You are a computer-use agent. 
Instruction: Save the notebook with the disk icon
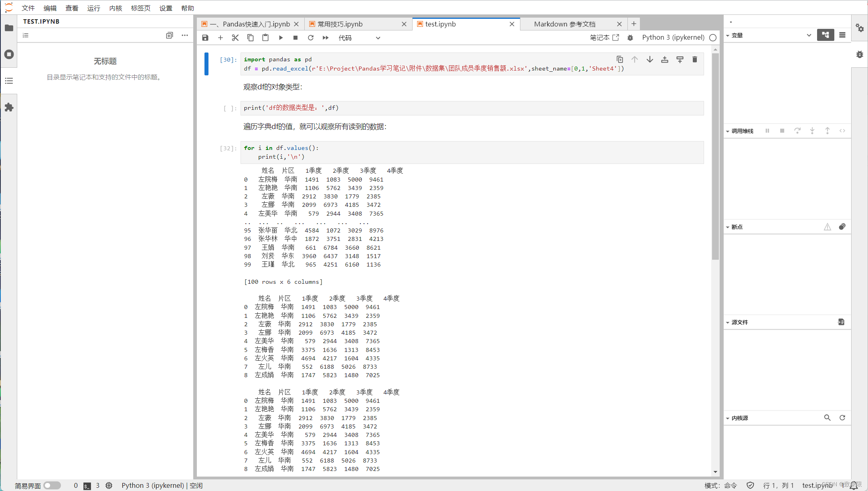tap(205, 38)
